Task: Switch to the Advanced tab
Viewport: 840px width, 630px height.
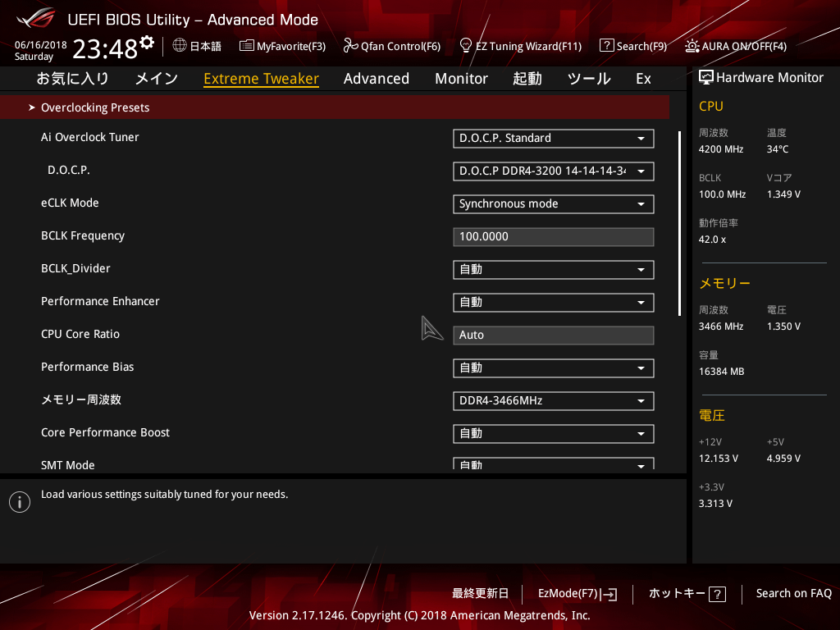Action: pyautogui.click(x=376, y=79)
